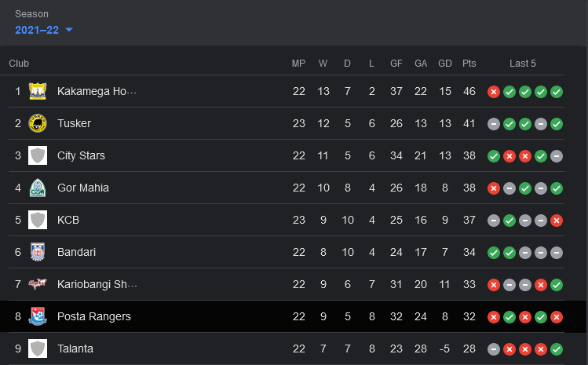Click the Posta Rangers club crest
The width and height of the screenshot is (588, 365).
tap(38, 316)
